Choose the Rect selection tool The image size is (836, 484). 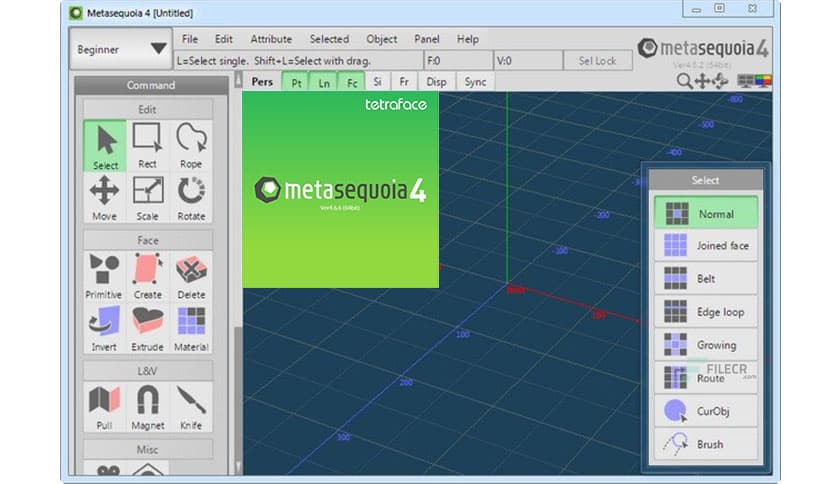click(x=147, y=146)
